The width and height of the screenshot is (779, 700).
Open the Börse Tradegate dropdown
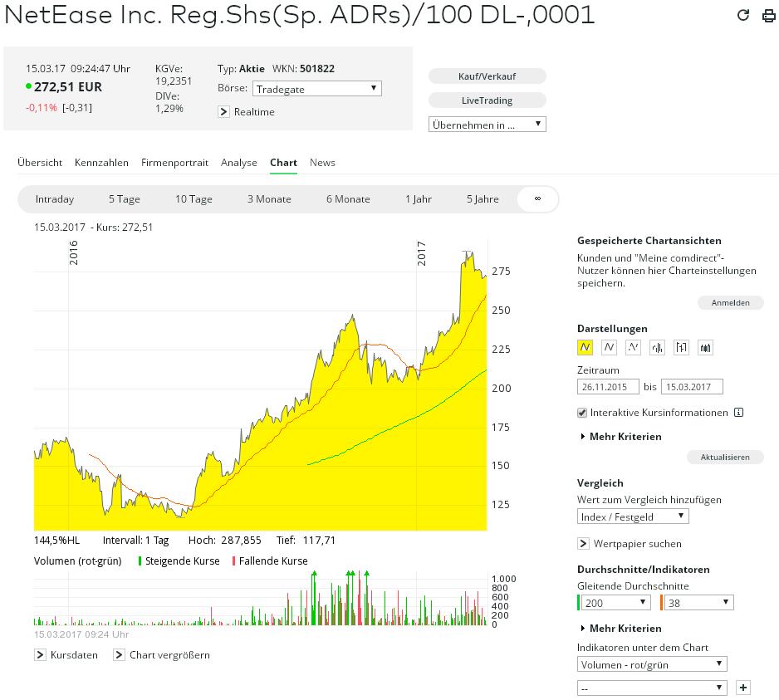pyautogui.click(x=317, y=88)
